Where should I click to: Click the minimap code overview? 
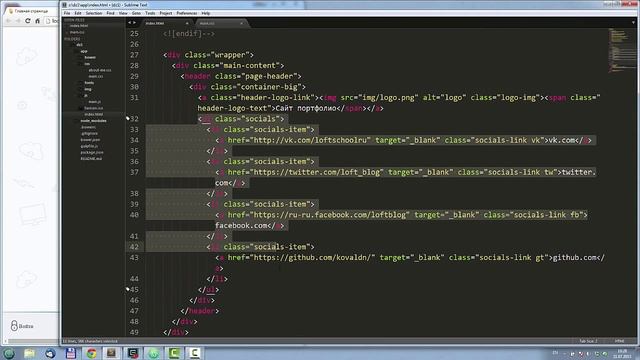(621, 51)
